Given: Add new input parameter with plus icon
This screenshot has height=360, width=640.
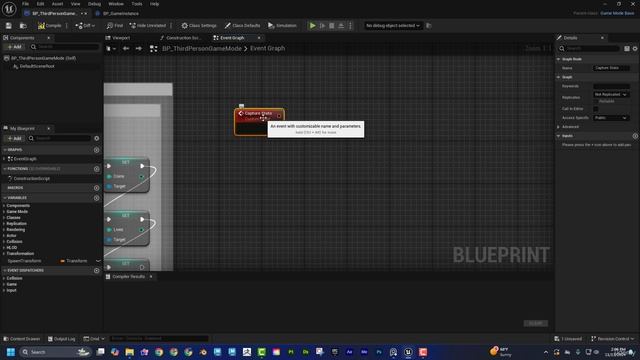Looking at the screenshot, I should click(x=635, y=136).
